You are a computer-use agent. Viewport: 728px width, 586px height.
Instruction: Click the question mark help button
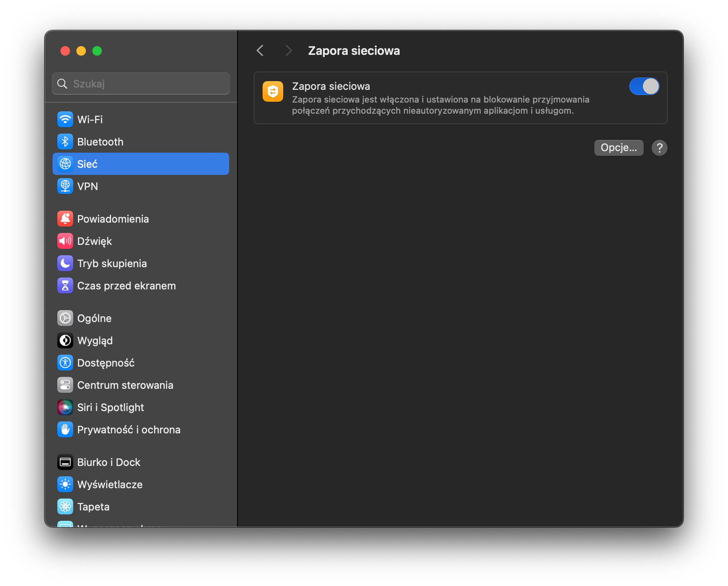click(659, 148)
